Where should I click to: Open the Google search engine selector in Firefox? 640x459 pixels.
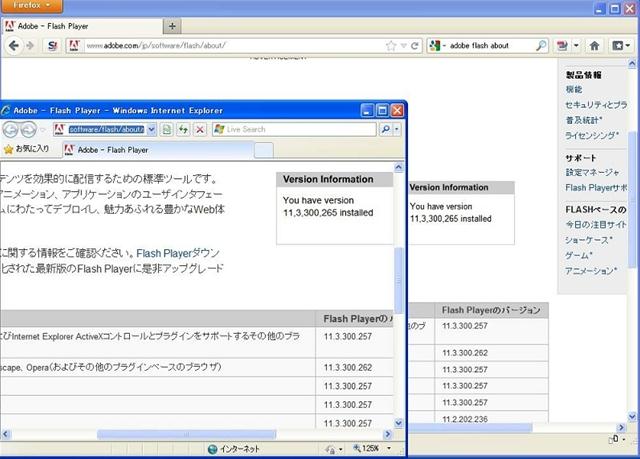(437, 46)
